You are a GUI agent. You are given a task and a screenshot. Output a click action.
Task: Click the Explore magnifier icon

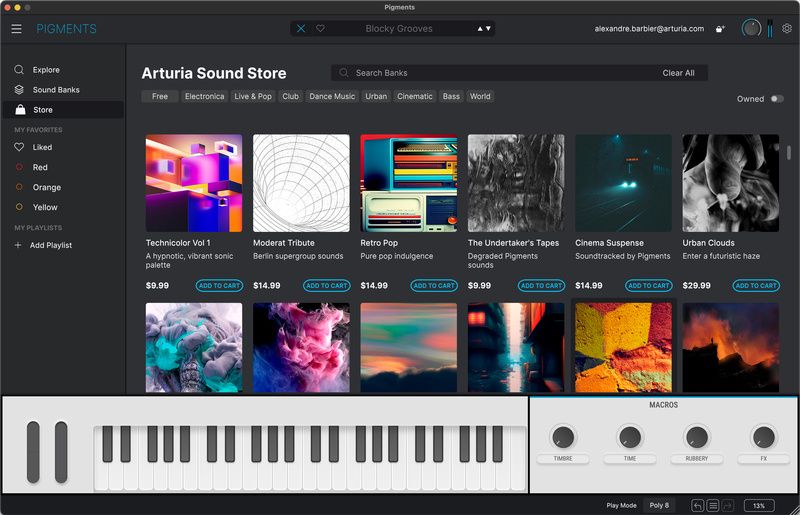coord(19,69)
